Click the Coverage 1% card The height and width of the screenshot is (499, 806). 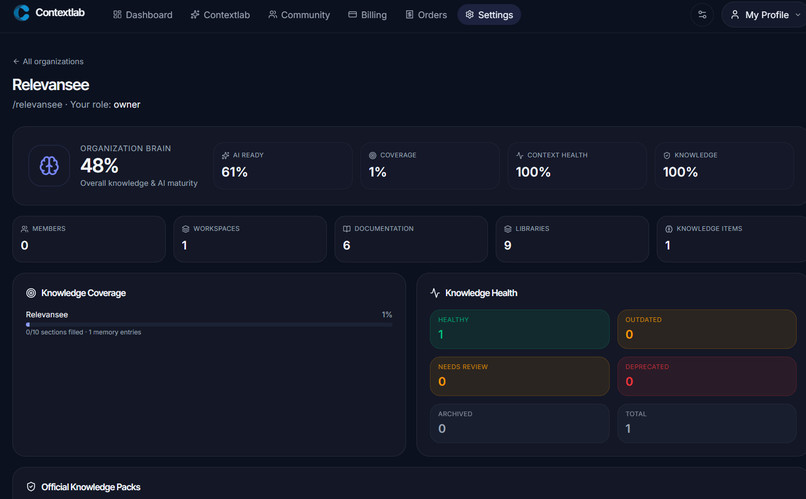pos(430,165)
